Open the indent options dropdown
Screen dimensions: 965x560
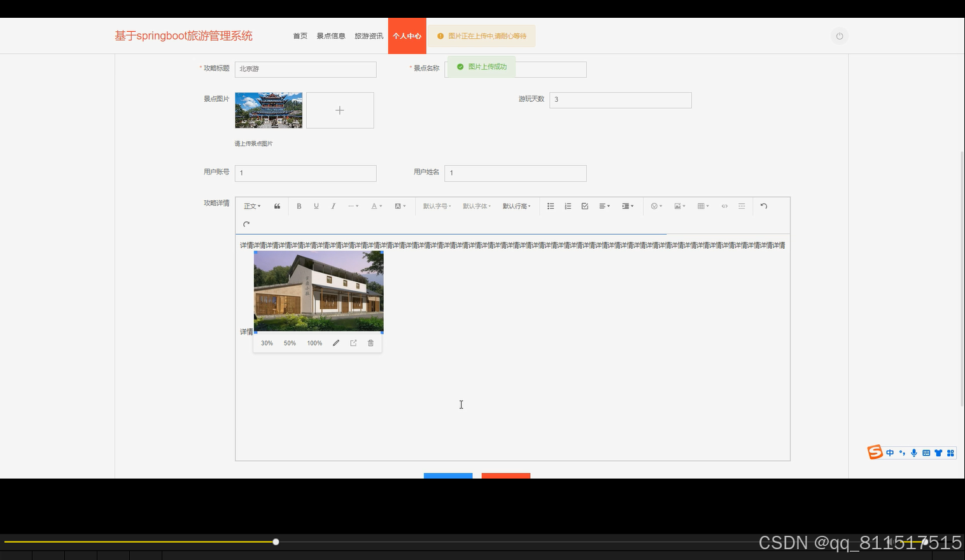click(x=628, y=206)
